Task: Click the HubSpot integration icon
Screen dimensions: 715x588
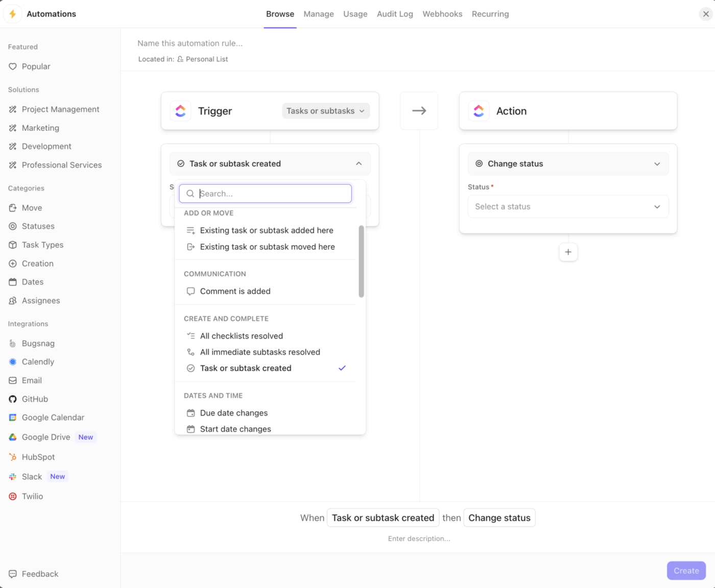Action: point(12,457)
